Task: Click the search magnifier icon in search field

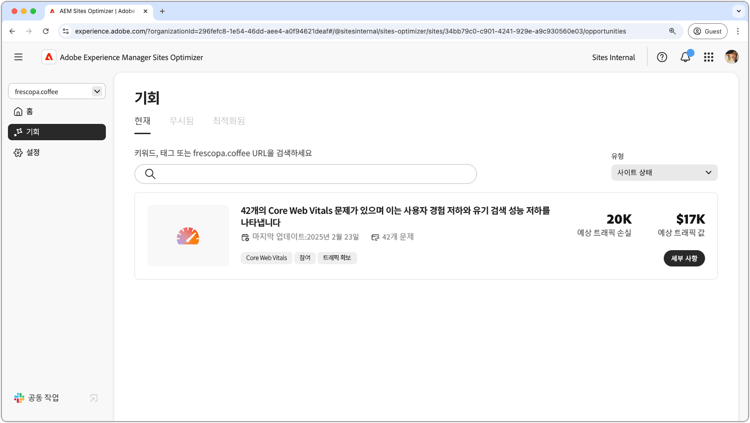Action: point(150,174)
